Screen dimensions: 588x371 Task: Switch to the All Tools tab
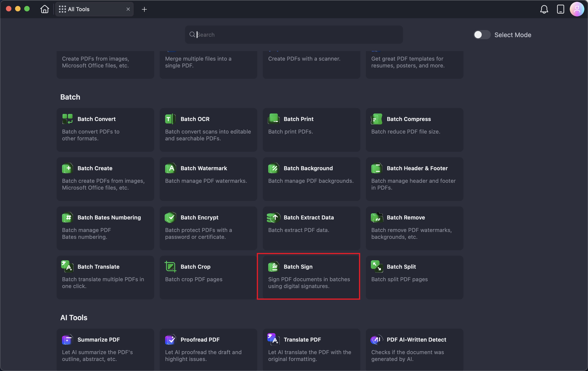tap(94, 9)
